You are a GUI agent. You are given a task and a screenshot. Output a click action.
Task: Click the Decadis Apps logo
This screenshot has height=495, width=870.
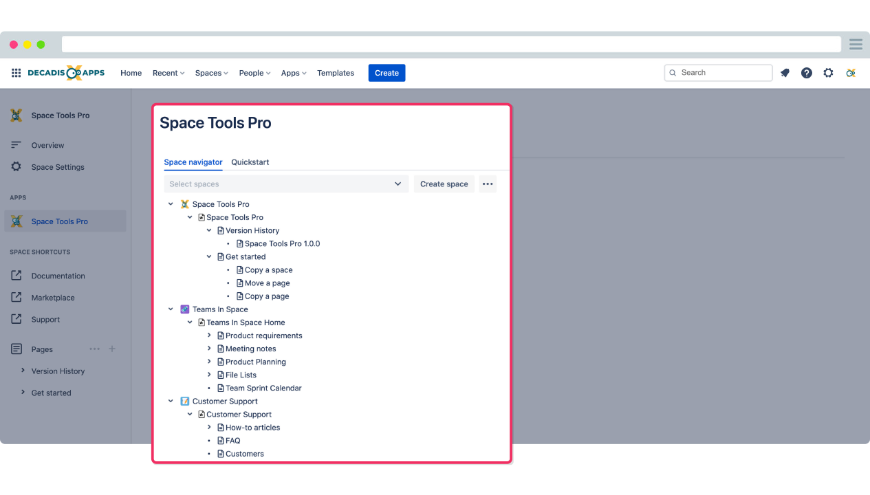pos(66,73)
